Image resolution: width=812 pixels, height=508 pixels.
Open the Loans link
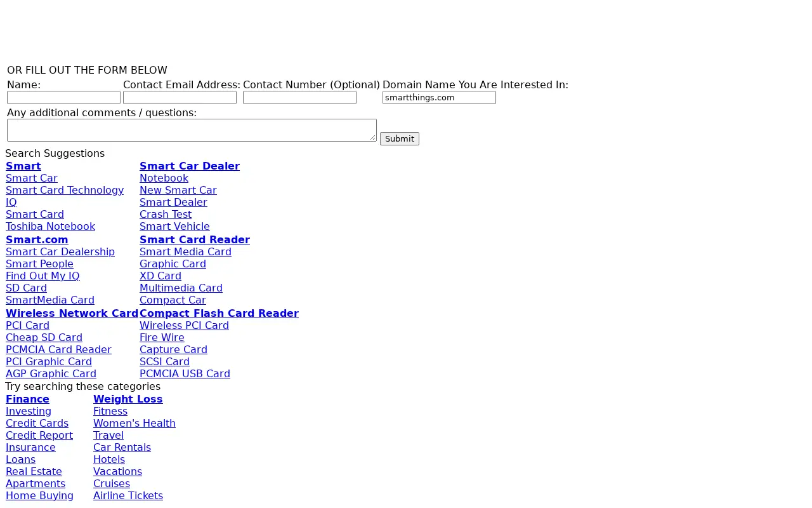point(20,460)
